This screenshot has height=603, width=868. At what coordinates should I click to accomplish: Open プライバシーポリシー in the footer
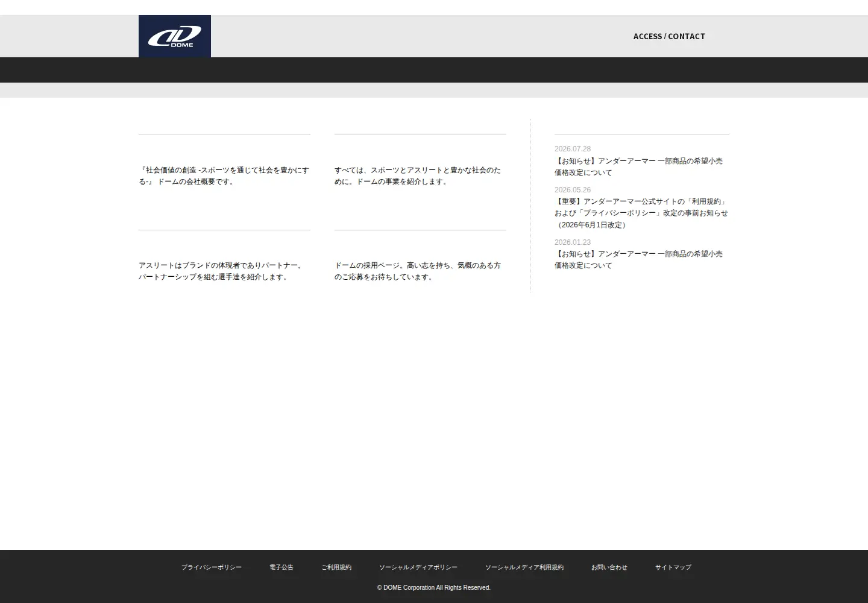point(212,567)
